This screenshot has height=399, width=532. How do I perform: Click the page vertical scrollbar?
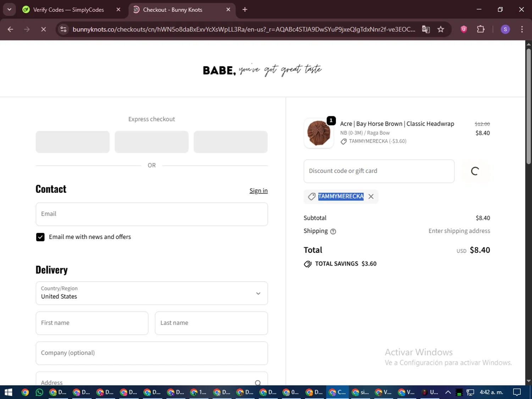click(x=528, y=106)
